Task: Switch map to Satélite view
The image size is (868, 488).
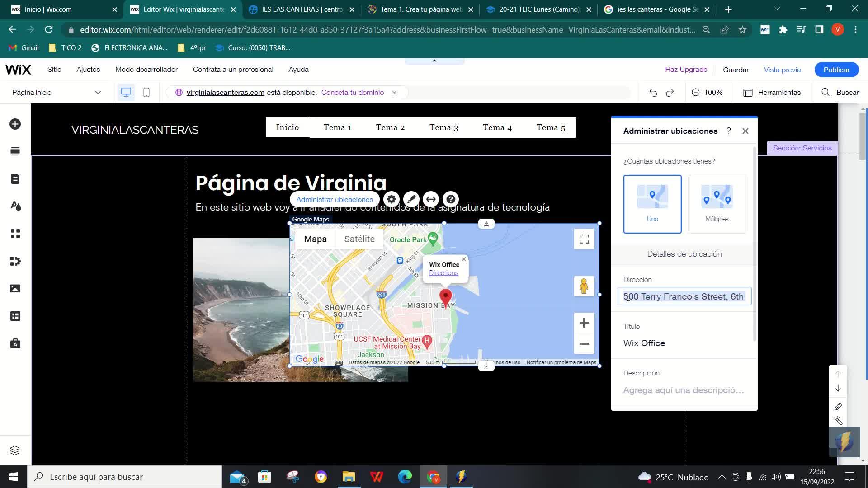Action: coord(359,239)
